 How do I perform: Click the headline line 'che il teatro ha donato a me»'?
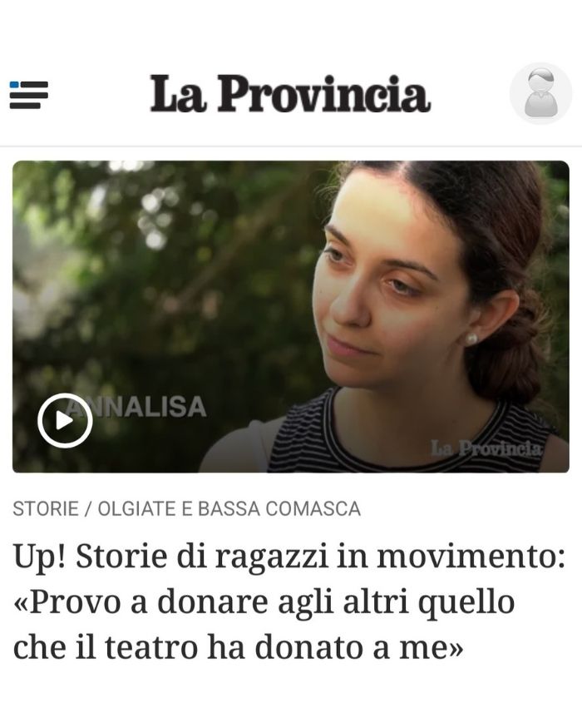point(238,647)
